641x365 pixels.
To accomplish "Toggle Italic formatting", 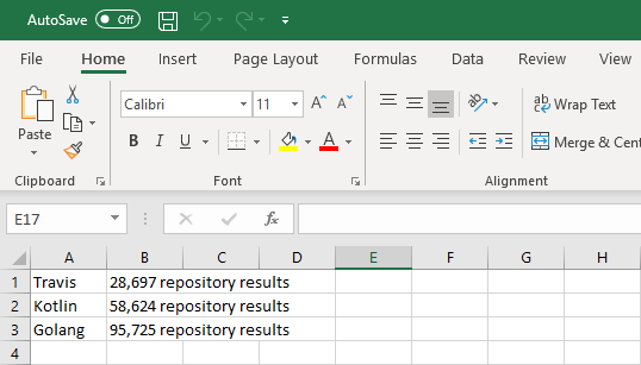I will (159, 141).
